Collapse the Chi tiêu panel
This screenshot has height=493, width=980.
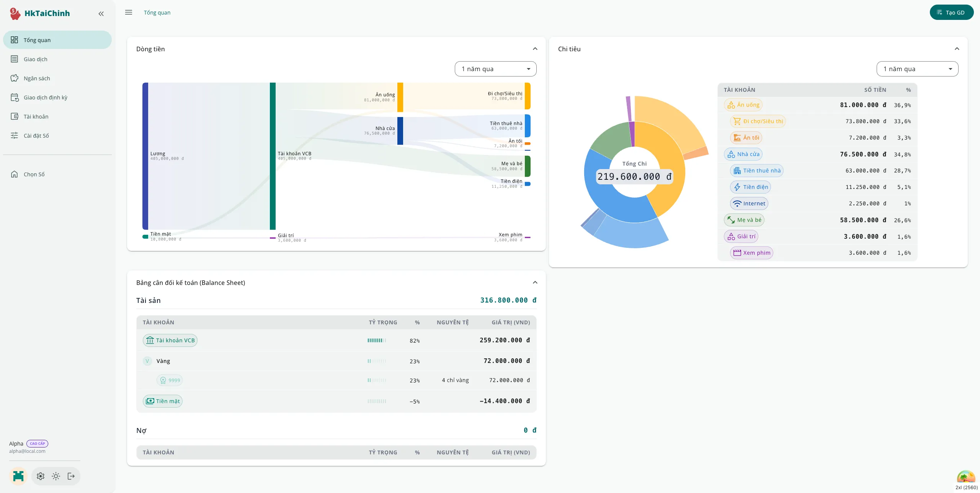957,49
